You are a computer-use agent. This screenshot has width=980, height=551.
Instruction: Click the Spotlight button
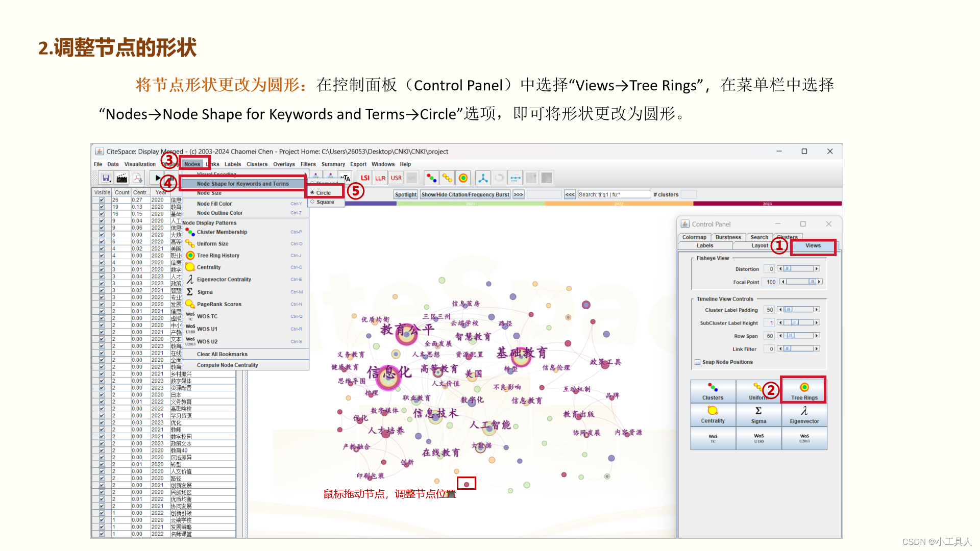405,194
